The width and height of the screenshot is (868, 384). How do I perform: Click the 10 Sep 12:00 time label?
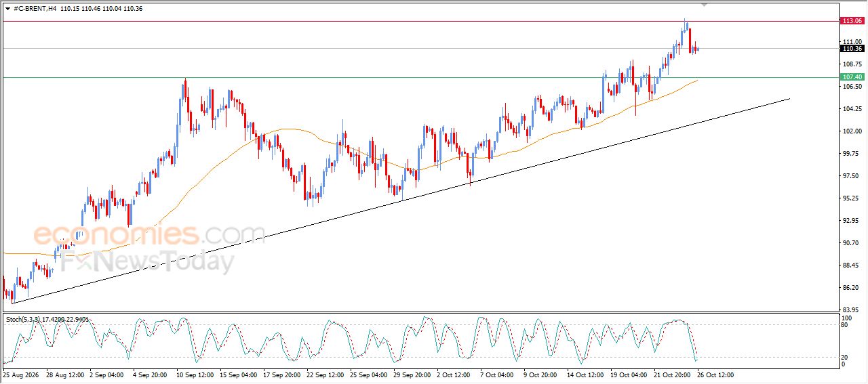(195, 374)
